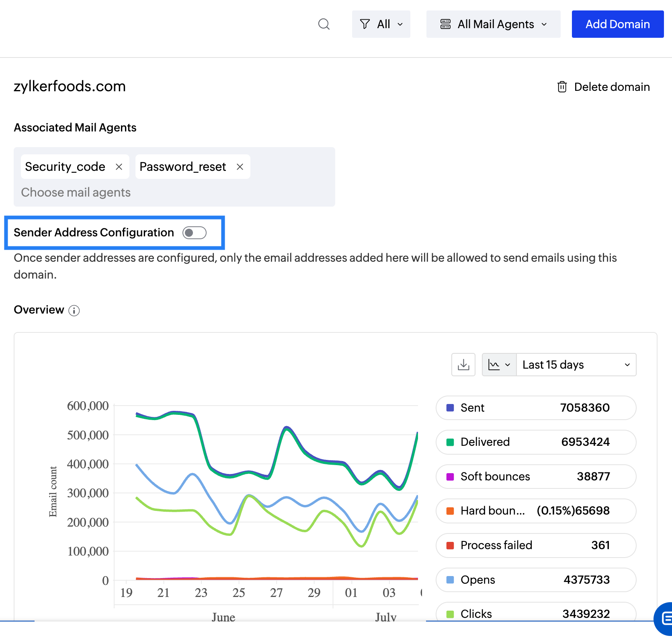Screen dimensions: 672x644
Task: Click the Add Domain button
Action: tap(617, 24)
